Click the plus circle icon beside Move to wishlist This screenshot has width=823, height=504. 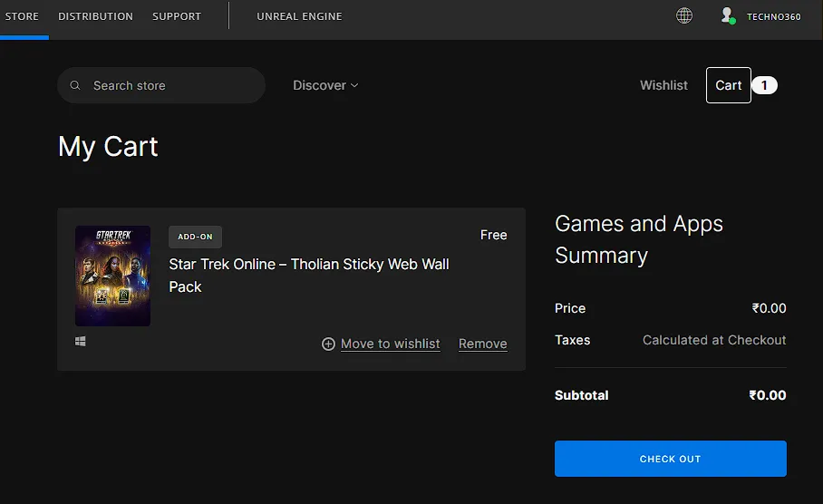tap(328, 344)
